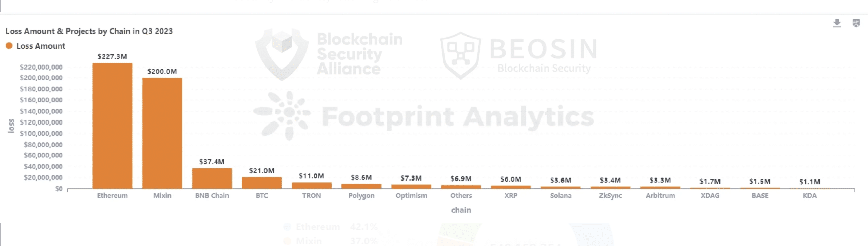868x246 pixels.
Task: Click the download chart icon
Action: coord(837,23)
